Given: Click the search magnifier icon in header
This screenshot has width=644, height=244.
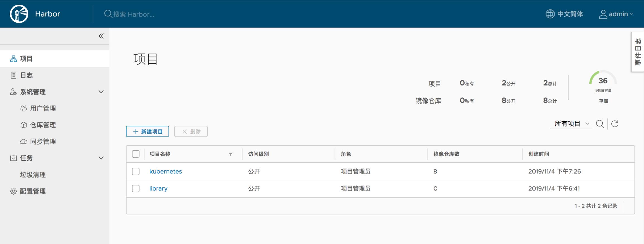Looking at the screenshot, I should point(108,14).
